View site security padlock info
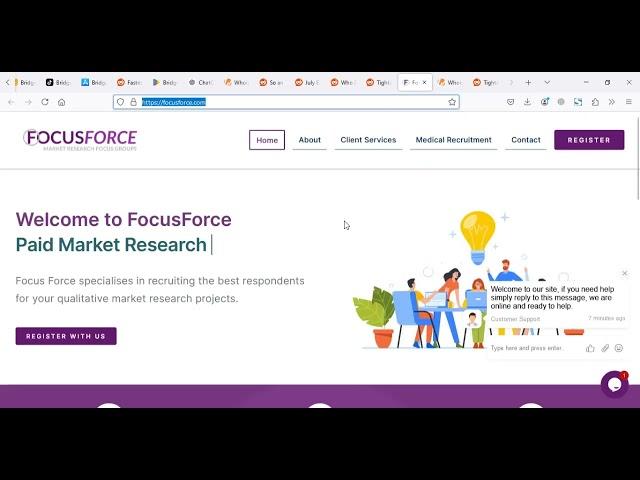The width and height of the screenshot is (640, 480). [x=133, y=102]
